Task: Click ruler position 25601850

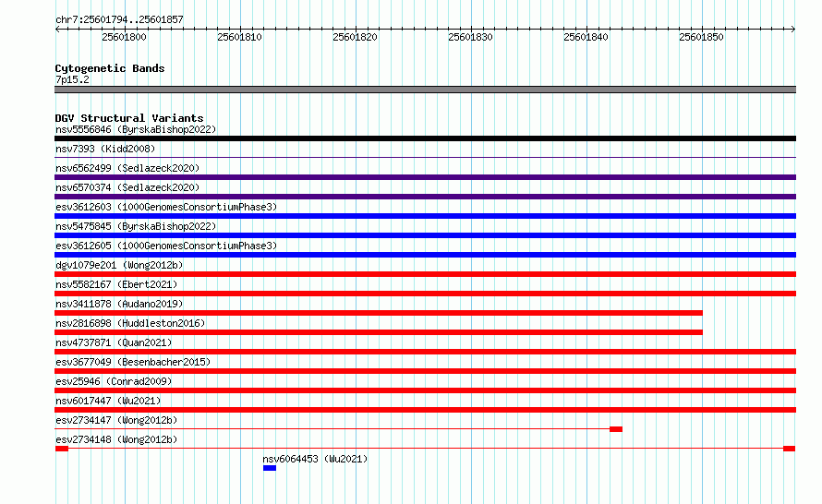Action: [701, 37]
